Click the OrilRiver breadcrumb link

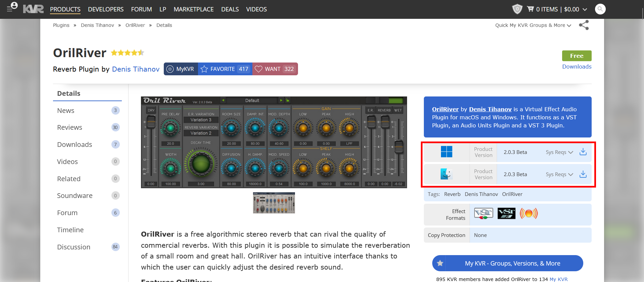click(x=135, y=25)
